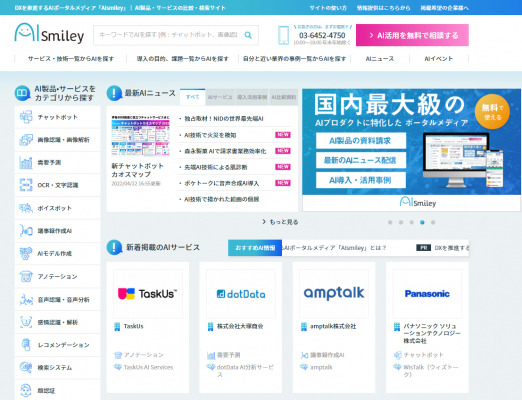Open 導入の目的、課題一覧からAIを探す menu
Screen dimensions: 522x400
[x=183, y=59]
